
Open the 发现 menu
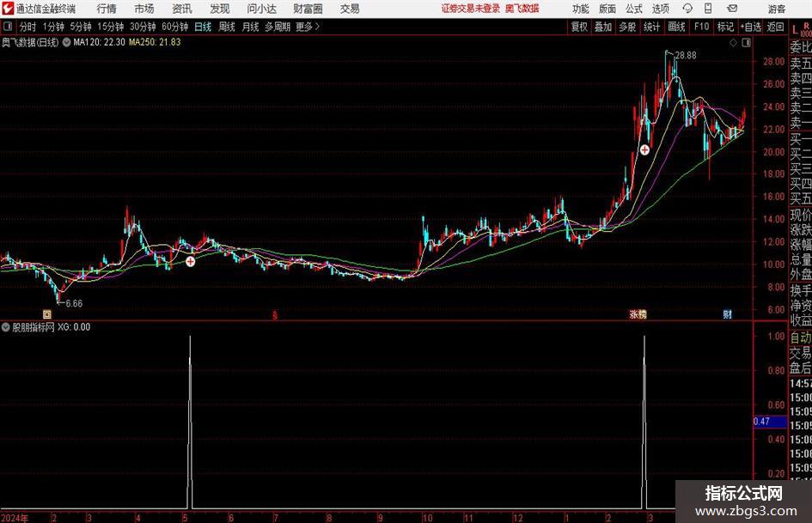pyautogui.click(x=220, y=9)
